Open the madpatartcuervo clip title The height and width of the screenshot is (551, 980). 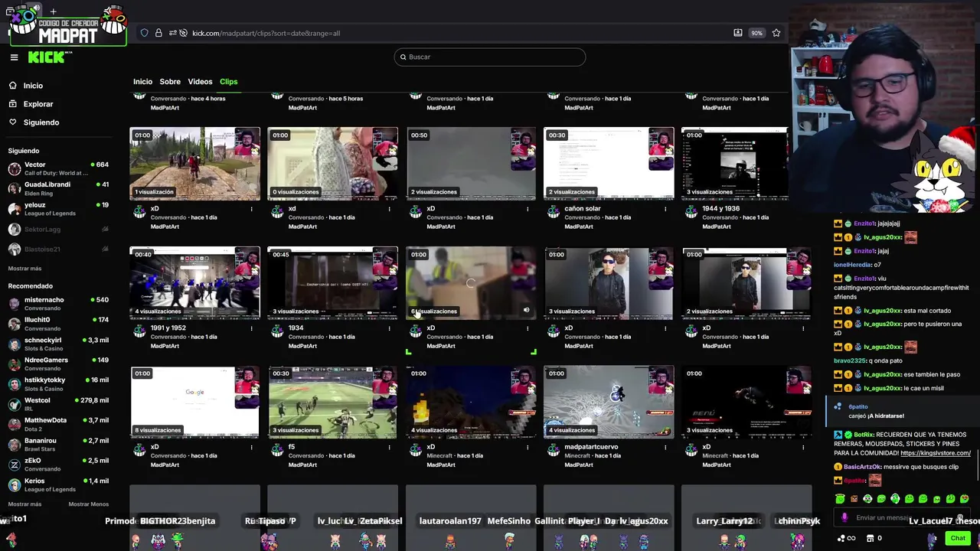pos(591,447)
